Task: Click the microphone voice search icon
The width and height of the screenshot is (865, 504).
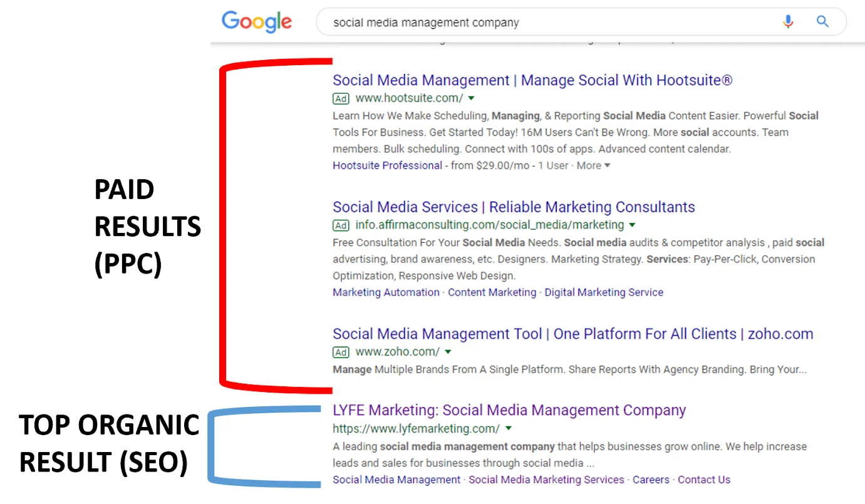Action: 788,22
